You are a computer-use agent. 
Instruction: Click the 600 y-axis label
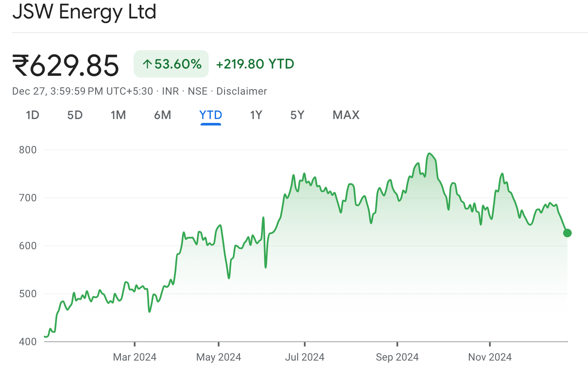pyautogui.click(x=28, y=246)
